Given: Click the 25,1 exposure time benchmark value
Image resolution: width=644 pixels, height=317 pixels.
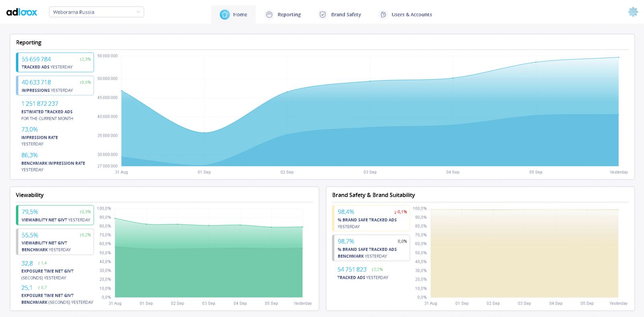Looking at the screenshot, I should [27, 288].
